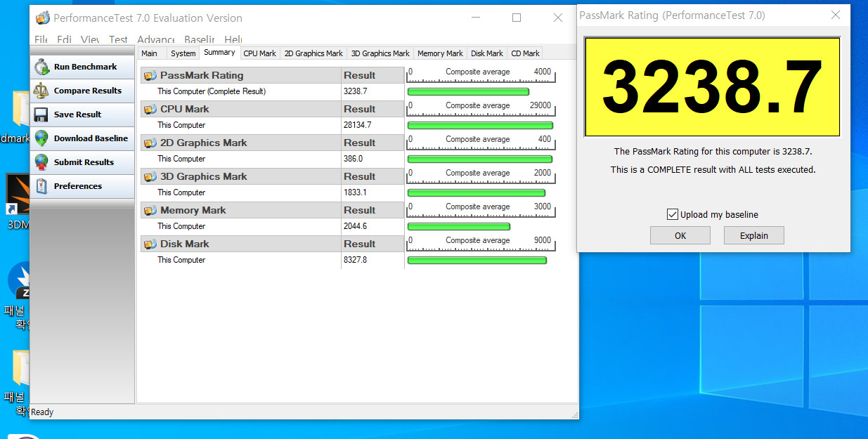Click the Preferences button label
The width and height of the screenshot is (868, 439).
(78, 186)
